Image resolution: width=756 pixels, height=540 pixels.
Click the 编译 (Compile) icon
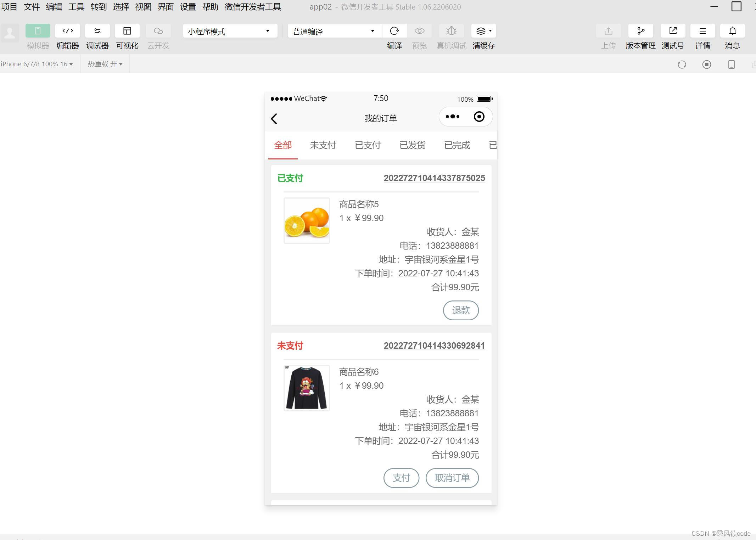tap(394, 31)
